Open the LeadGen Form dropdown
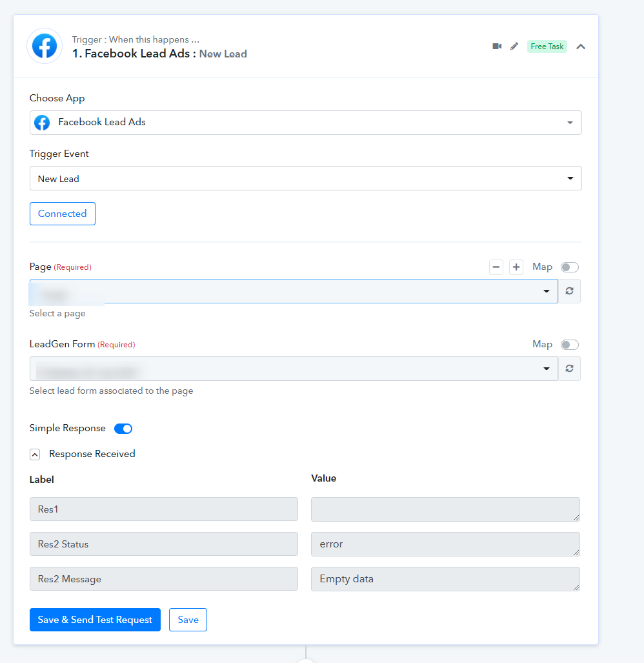 [x=294, y=369]
